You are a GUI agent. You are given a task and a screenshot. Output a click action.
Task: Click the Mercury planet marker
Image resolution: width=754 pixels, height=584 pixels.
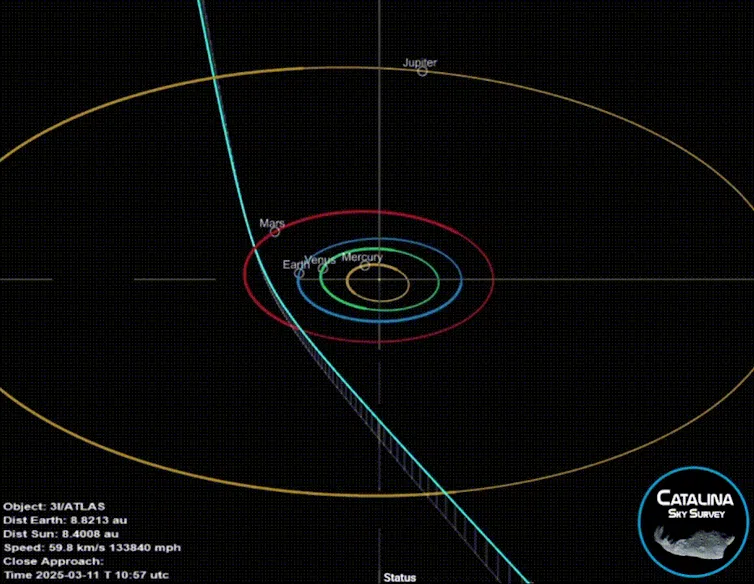[x=365, y=266]
